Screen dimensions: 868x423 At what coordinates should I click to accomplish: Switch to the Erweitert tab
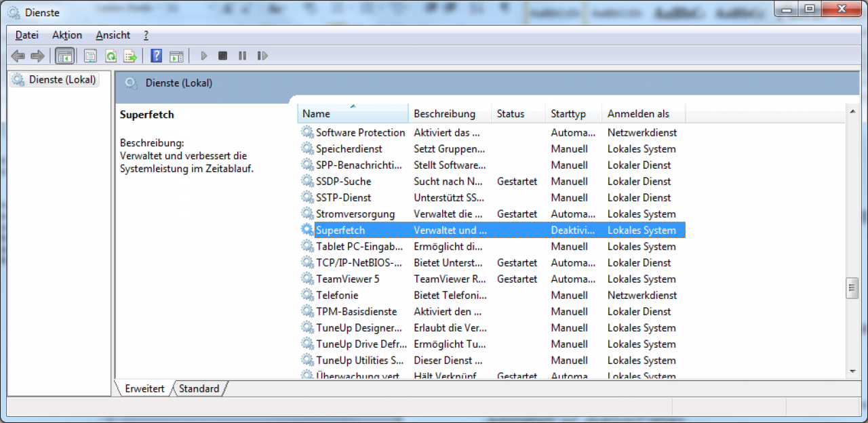click(x=144, y=388)
